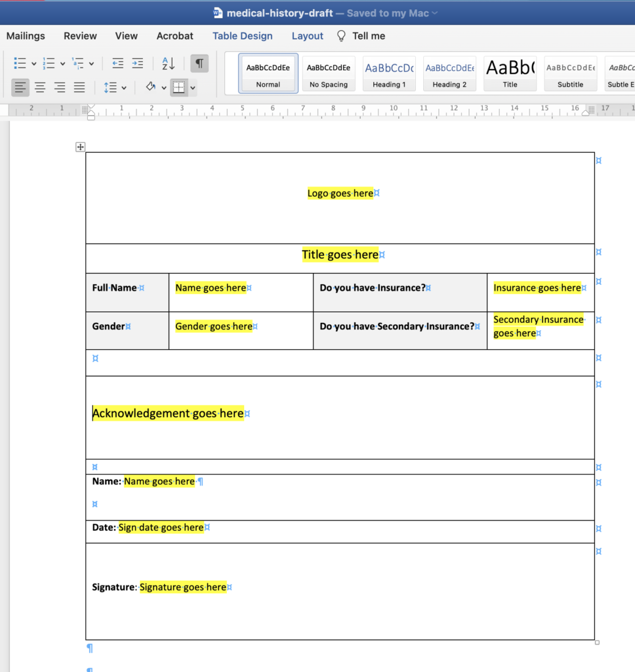Toggle the borders button

pos(178,87)
